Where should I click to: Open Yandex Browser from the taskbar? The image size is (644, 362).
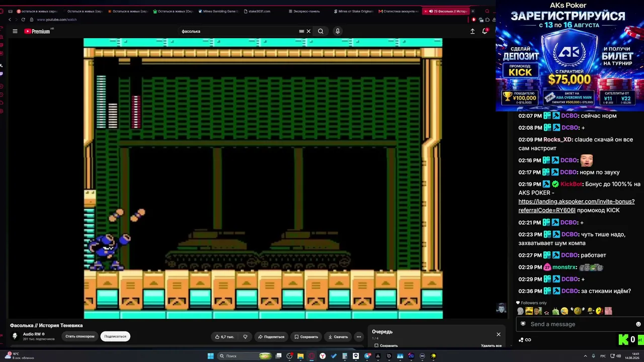pyautogui.click(x=323, y=356)
